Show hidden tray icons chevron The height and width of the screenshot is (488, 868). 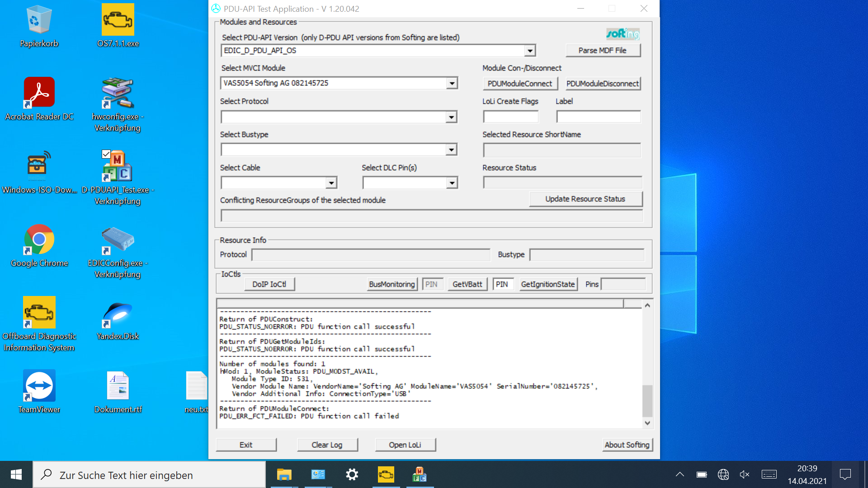pyautogui.click(x=679, y=474)
